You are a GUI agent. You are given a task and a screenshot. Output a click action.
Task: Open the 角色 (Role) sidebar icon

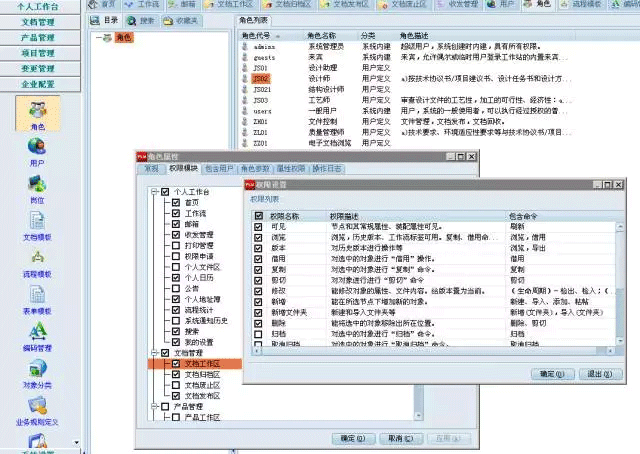[37, 112]
